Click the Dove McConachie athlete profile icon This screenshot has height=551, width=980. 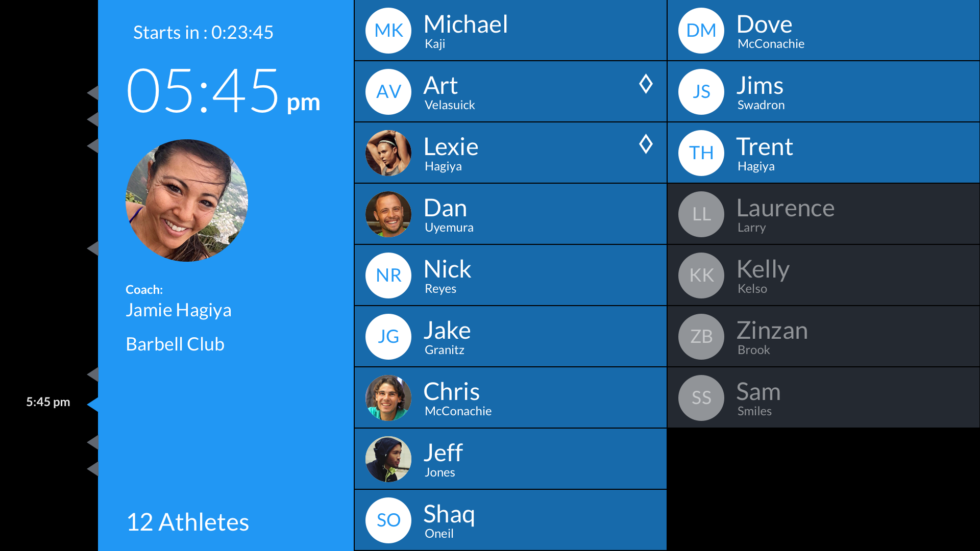click(x=701, y=30)
